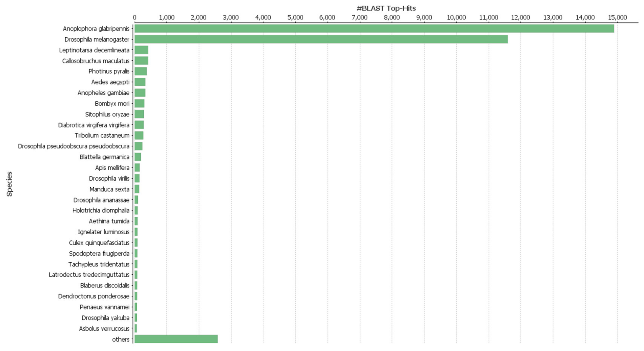Click the Species axis title
The width and height of the screenshot is (644, 351).
coord(9,184)
